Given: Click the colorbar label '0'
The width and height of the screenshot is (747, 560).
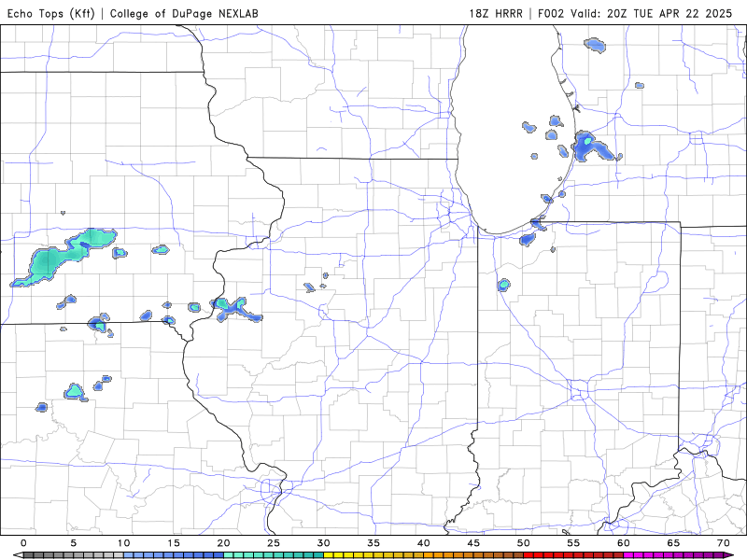Looking at the screenshot, I should tap(24, 543).
